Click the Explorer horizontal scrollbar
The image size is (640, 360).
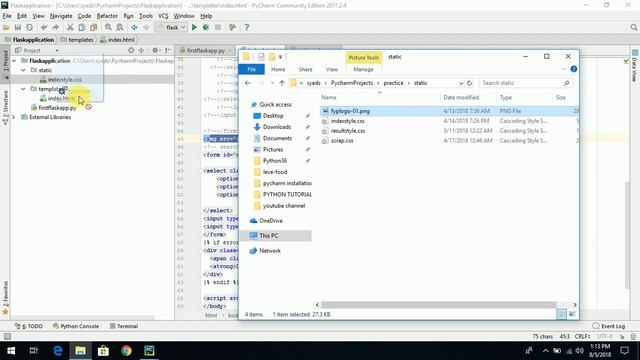(439, 305)
